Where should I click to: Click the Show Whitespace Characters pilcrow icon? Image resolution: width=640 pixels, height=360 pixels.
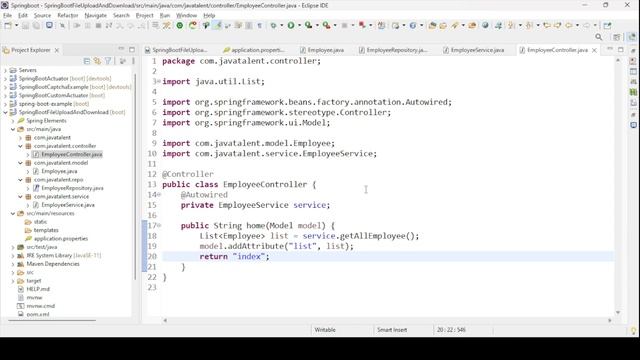[260, 25]
